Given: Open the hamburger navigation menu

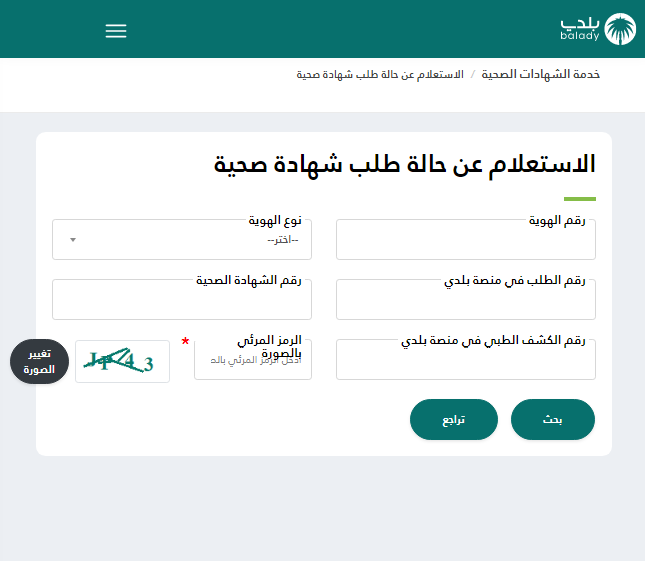Looking at the screenshot, I should point(116,31).
